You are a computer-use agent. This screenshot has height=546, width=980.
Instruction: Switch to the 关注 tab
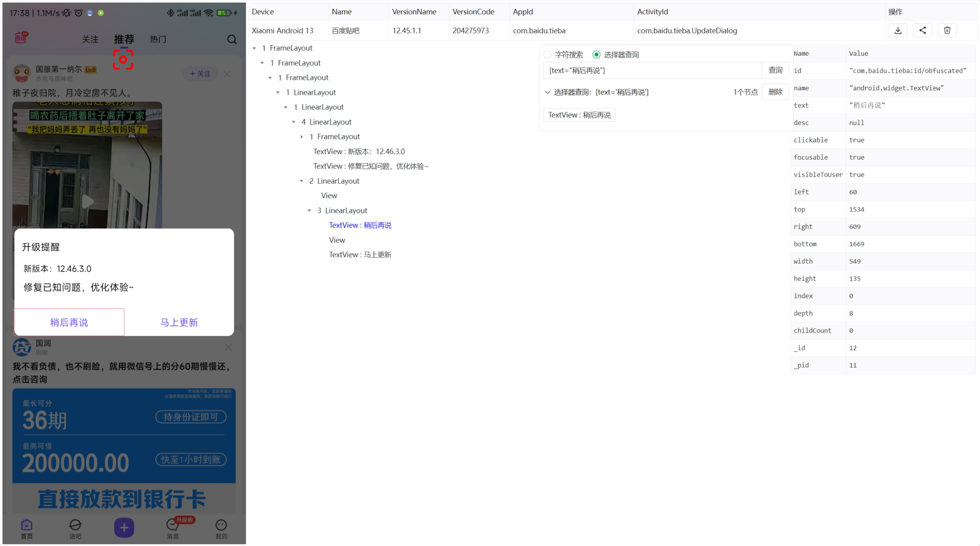pyautogui.click(x=90, y=39)
